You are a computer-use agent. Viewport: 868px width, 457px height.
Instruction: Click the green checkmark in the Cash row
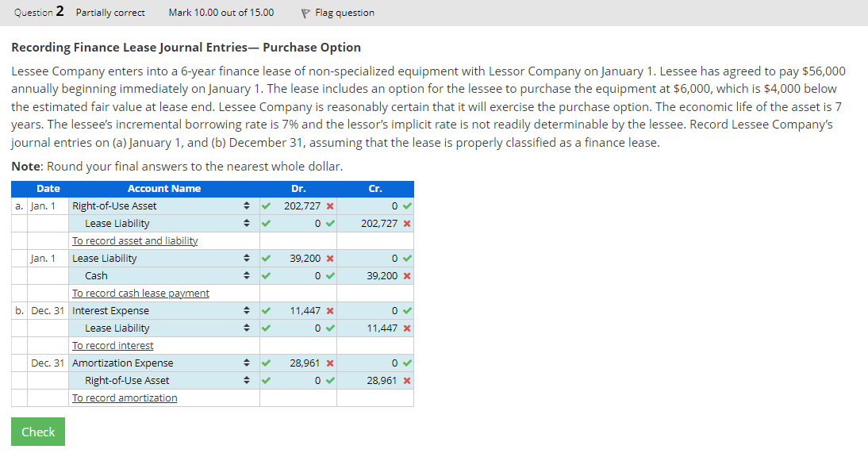[265, 275]
